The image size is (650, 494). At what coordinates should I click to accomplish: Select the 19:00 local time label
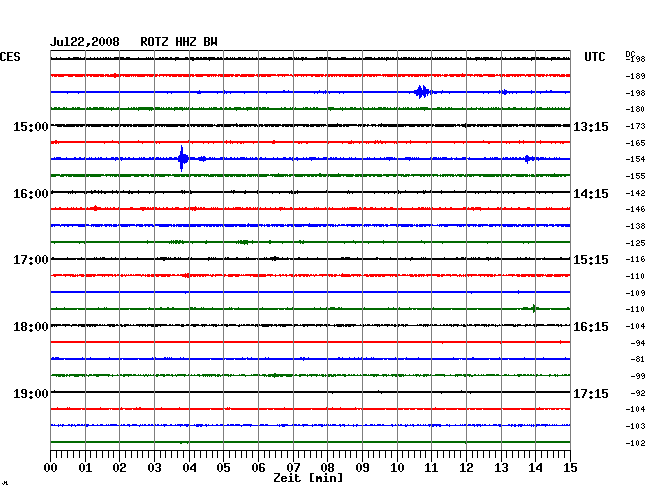(x=31, y=393)
